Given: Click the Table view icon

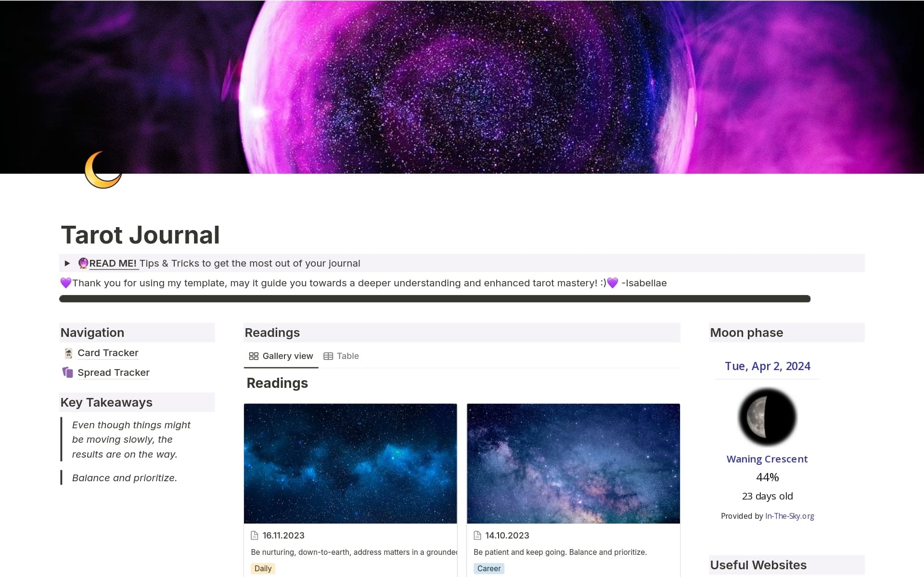Looking at the screenshot, I should click(328, 356).
